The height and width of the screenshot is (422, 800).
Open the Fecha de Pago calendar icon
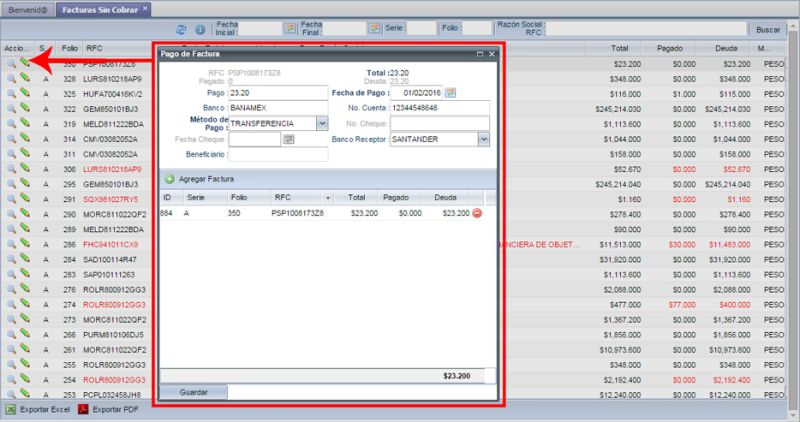click(x=451, y=93)
